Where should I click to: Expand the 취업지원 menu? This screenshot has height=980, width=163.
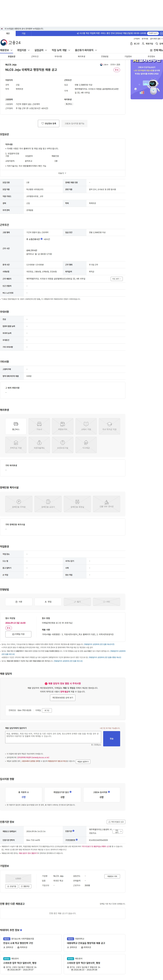(x=24, y=50)
